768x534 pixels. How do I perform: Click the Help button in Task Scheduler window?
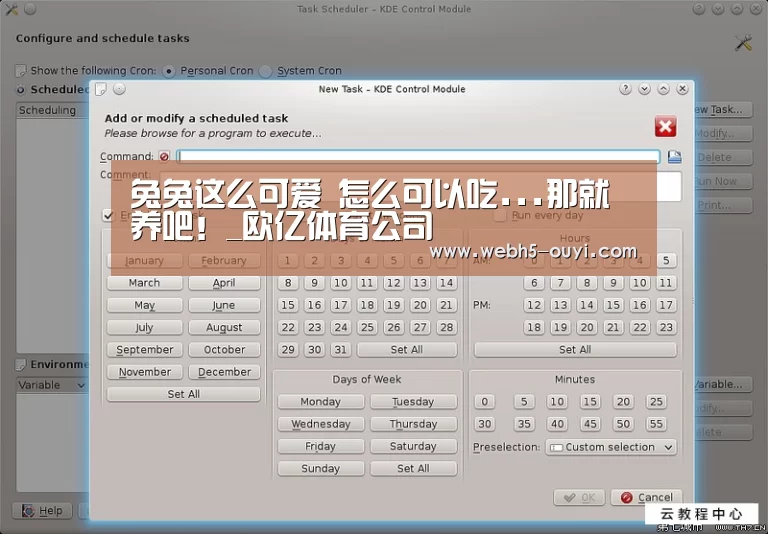point(42,511)
